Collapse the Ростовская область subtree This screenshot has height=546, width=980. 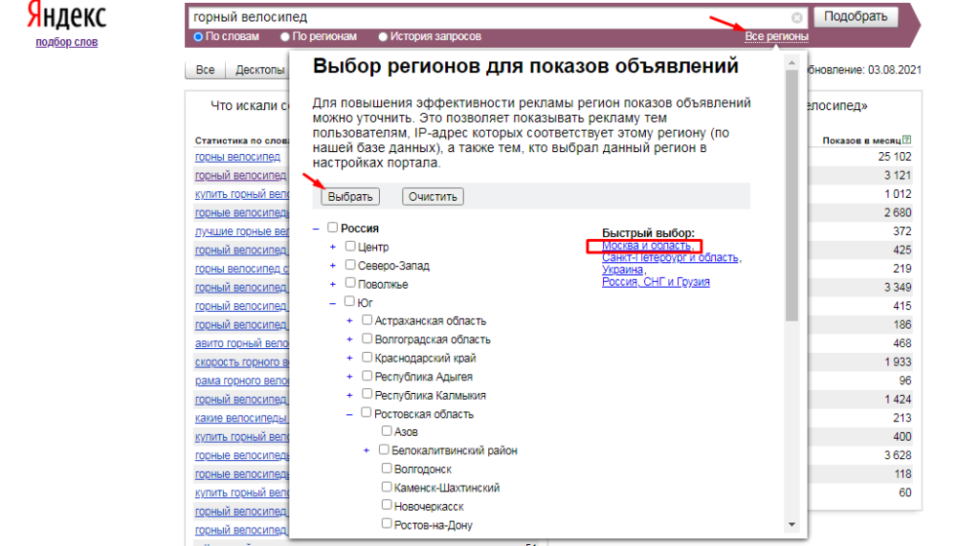click(349, 414)
